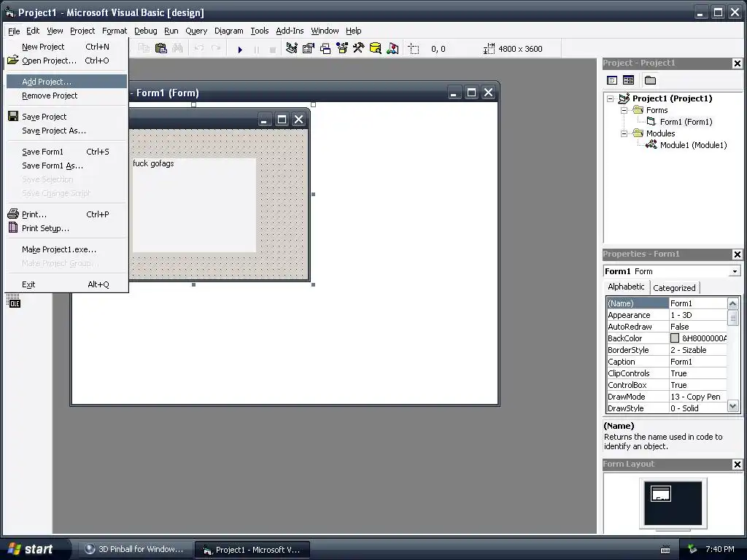Viewport: 747px width, 560px height.
Task: Choose Add Project... menu entry
Action: pos(66,82)
